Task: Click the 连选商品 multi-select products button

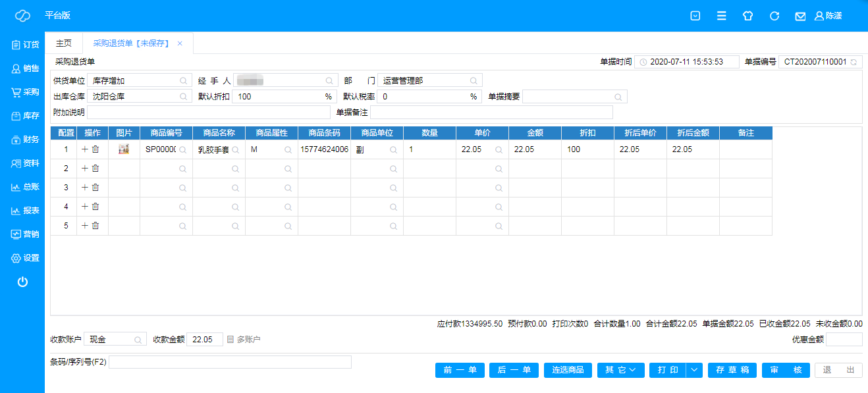Action: click(x=568, y=370)
